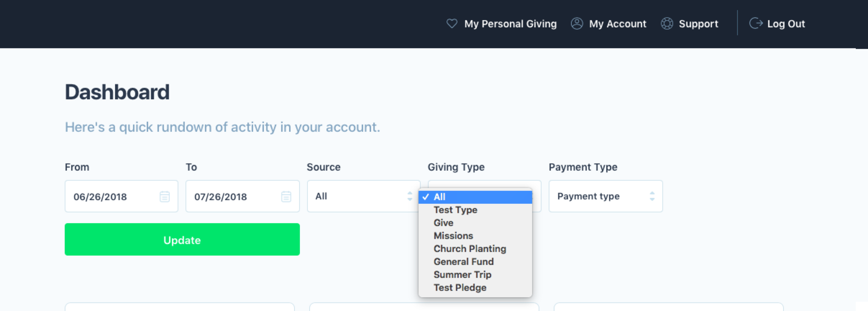The height and width of the screenshot is (311, 868).
Task: Open the Payment type dropdown
Action: pyautogui.click(x=606, y=196)
